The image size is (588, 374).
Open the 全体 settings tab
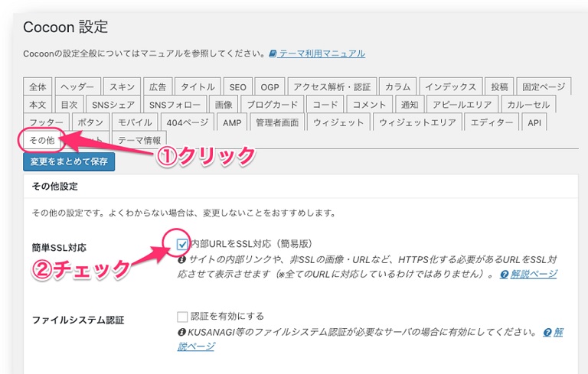coord(38,87)
